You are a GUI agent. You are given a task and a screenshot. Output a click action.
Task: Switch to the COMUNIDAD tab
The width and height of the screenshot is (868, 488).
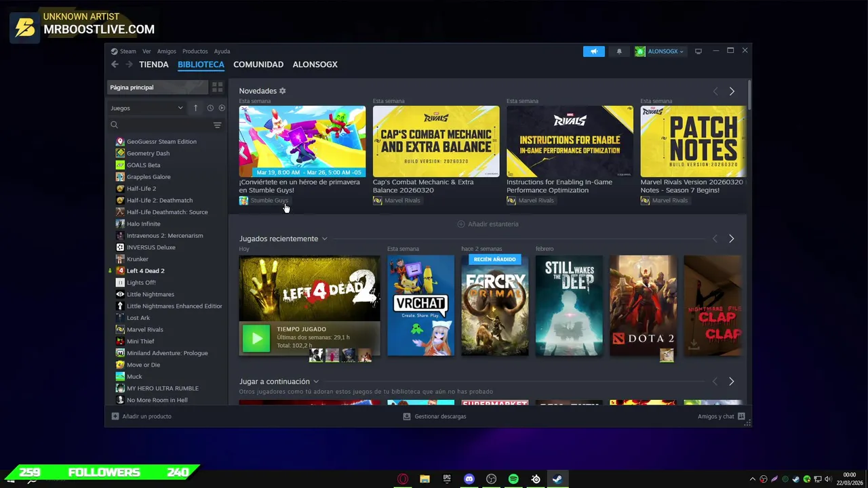(x=258, y=64)
